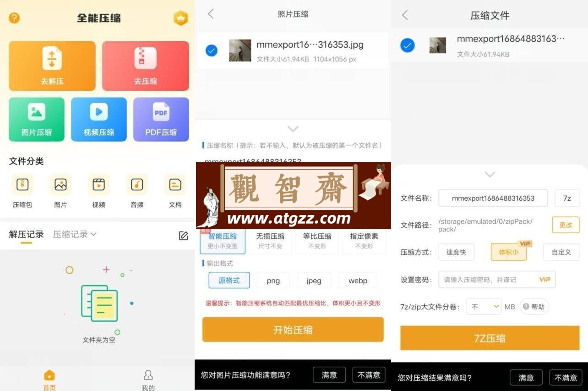Image resolution: width=588 pixels, height=391 pixels.
Task: Select 速度快 compression method
Action: click(x=457, y=252)
